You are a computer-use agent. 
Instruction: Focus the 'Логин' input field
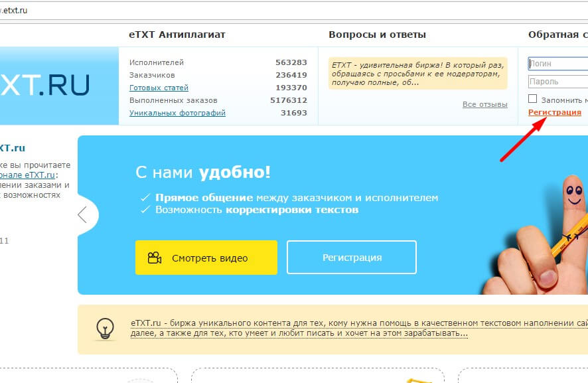558,64
